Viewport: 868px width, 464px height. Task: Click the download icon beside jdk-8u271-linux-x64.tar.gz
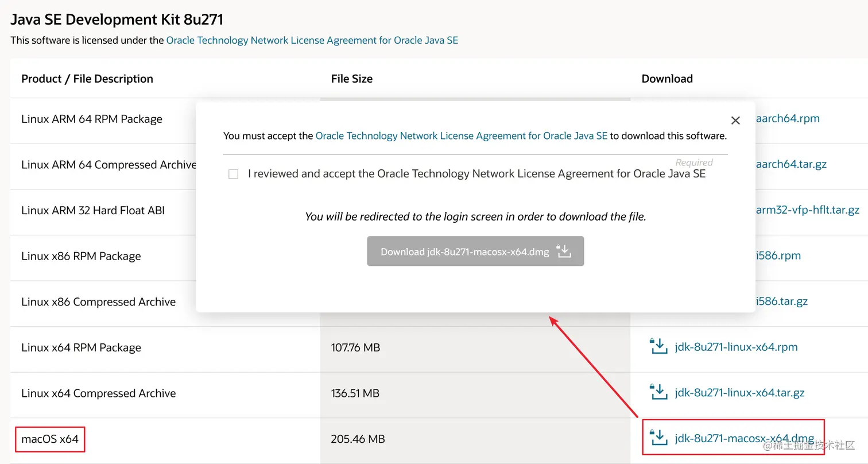(658, 393)
